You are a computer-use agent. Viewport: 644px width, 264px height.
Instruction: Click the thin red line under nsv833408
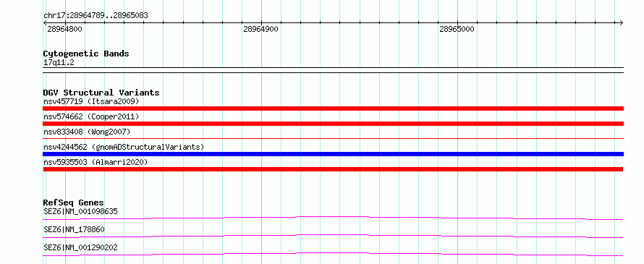point(333,139)
